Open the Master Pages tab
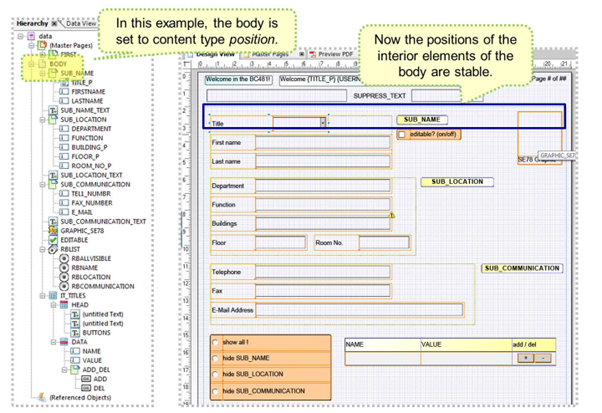The height and width of the screenshot is (413, 602). coord(267,54)
